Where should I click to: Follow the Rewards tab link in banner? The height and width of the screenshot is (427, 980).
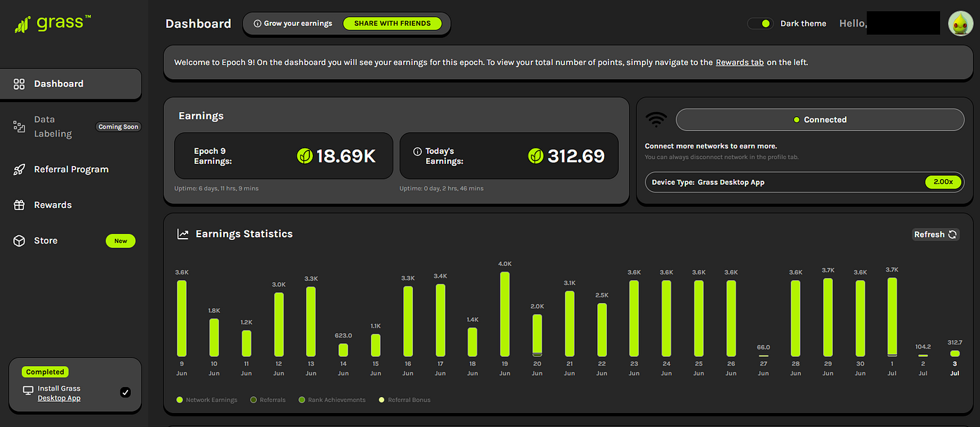click(739, 63)
